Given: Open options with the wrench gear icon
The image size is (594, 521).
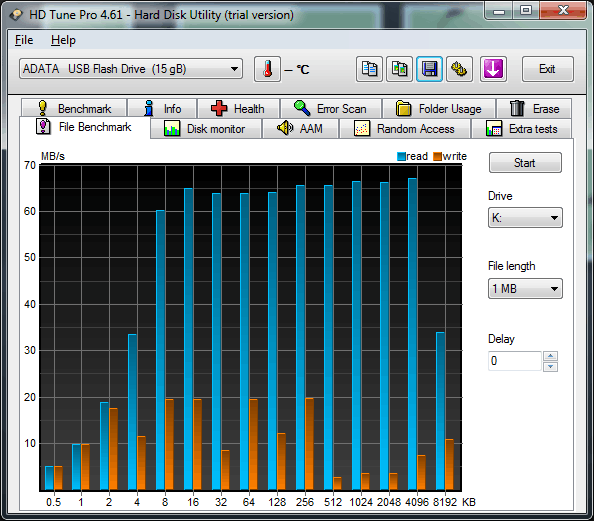Looking at the screenshot, I should [x=459, y=69].
